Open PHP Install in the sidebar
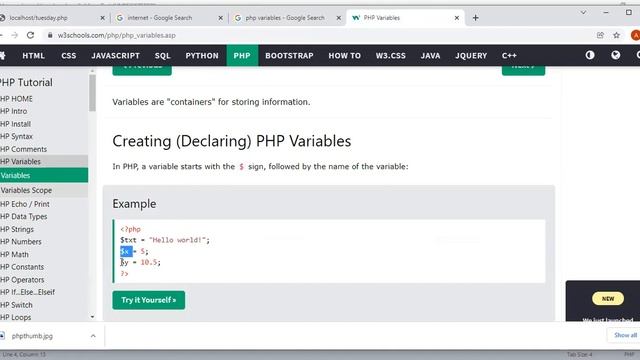This screenshot has width=640, height=360. (44, 124)
